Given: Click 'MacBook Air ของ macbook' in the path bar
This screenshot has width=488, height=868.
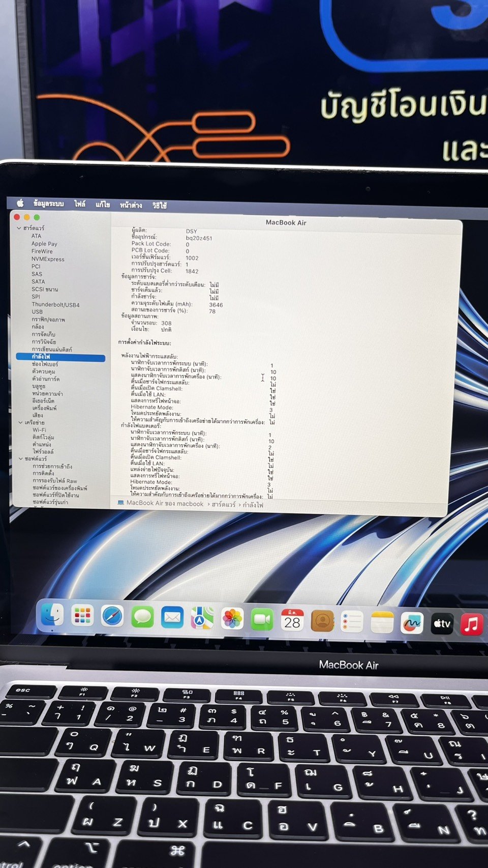Looking at the screenshot, I should 165,503.
